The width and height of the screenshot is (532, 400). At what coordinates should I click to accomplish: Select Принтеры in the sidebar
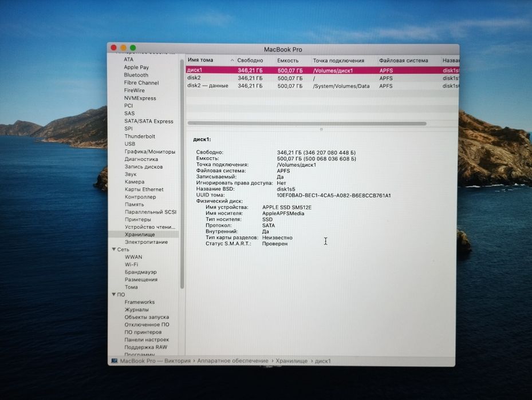[x=138, y=220]
